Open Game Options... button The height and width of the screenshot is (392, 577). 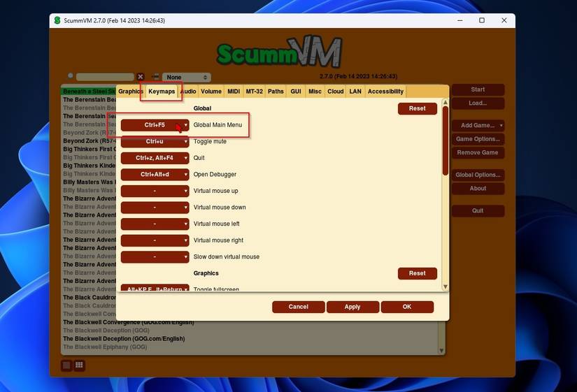point(478,139)
